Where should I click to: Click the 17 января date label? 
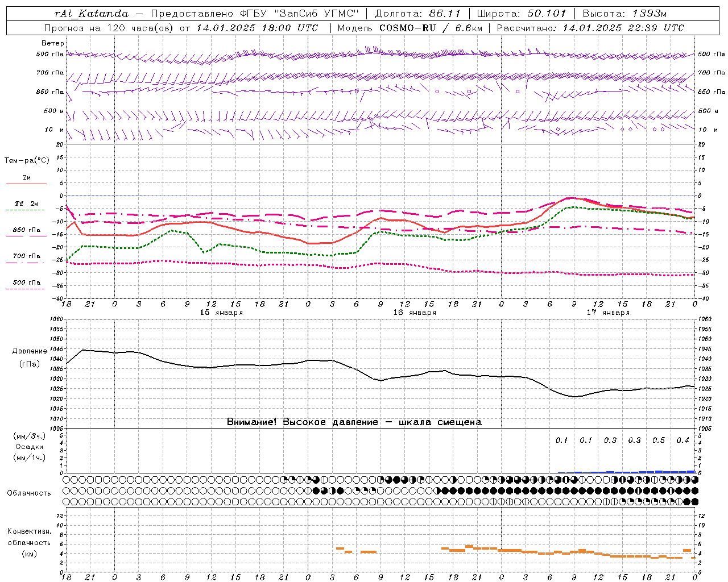[x=608, y=313]
